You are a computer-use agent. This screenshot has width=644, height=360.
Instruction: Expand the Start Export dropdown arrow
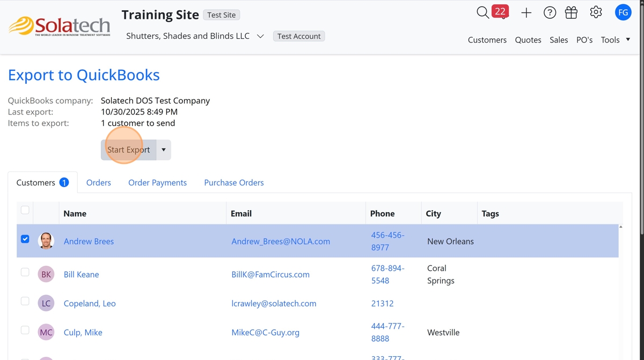(x=164, y=150)
